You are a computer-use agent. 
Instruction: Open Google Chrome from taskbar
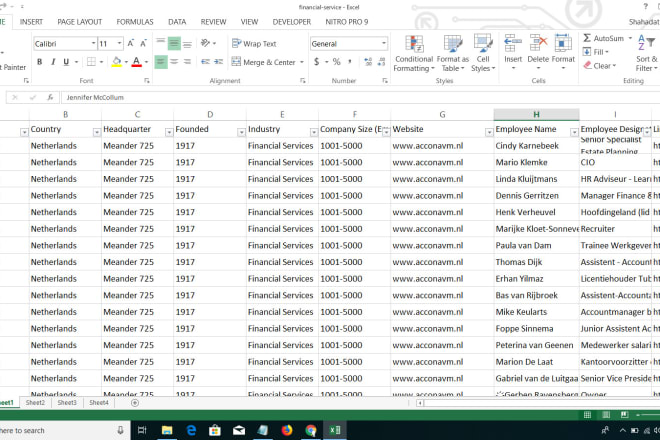(x=311, y=430)
